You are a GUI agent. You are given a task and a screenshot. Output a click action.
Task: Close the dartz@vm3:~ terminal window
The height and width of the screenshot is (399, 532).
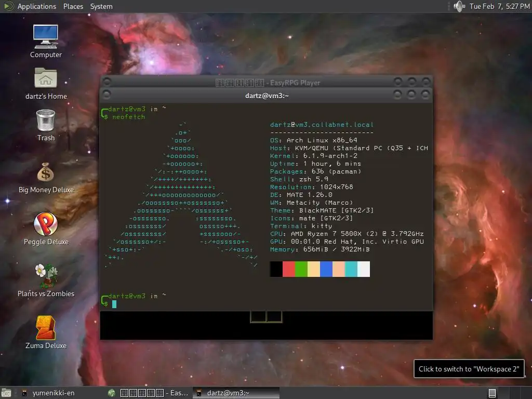425,95
